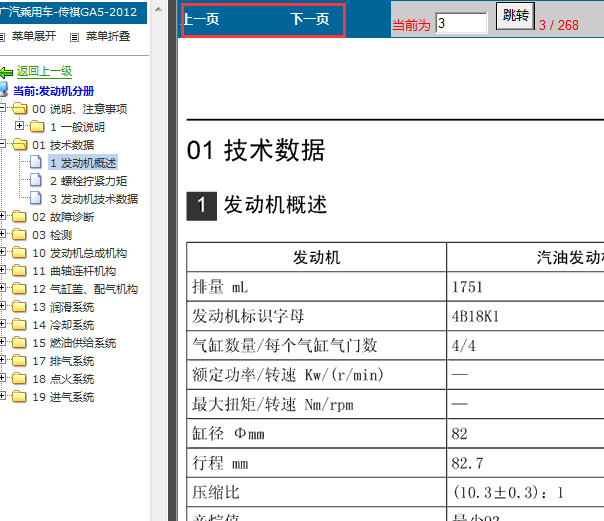Click the sidebar scrollbar up arrow
Image resolution: width=604 pixels, height=521 pixels.
[158, 9]
